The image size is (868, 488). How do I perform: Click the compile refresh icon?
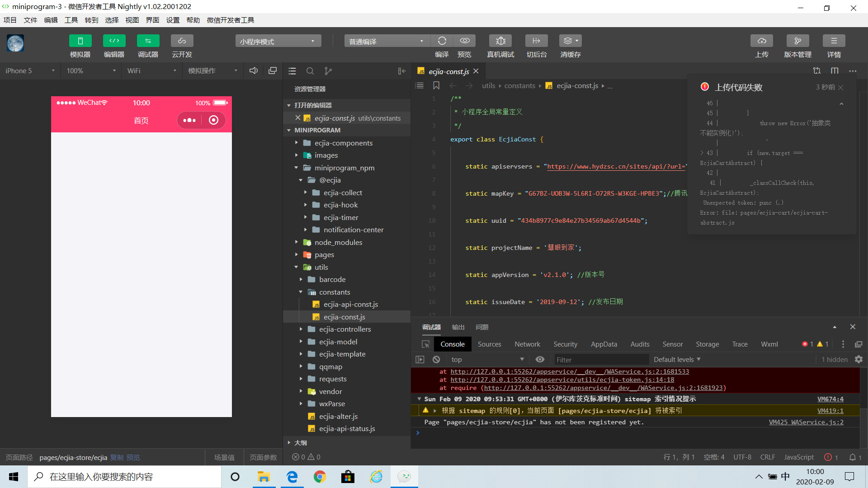click(442, 41)
